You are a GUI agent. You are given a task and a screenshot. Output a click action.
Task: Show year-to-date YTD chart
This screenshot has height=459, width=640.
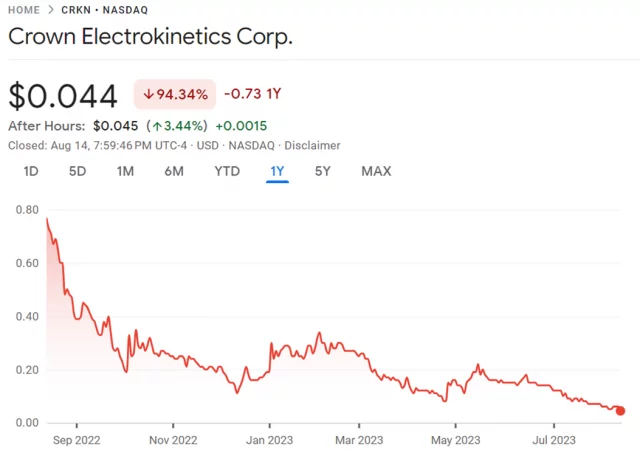227,171
